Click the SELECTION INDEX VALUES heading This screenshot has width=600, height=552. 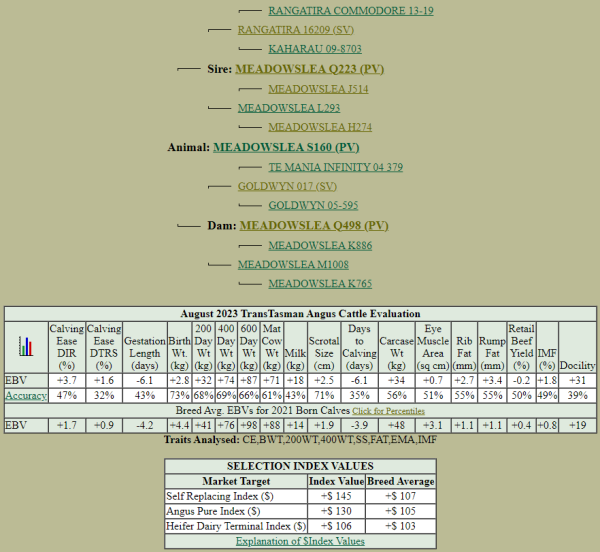coord(300,466)
